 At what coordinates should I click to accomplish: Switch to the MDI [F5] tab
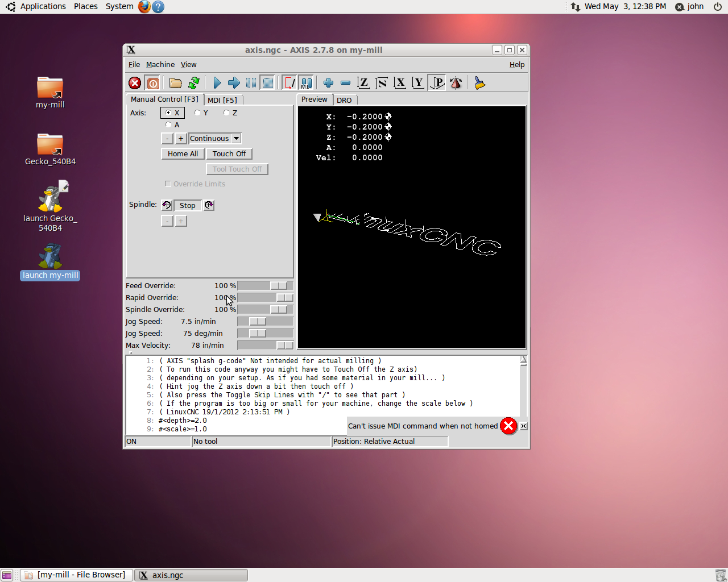222,100
